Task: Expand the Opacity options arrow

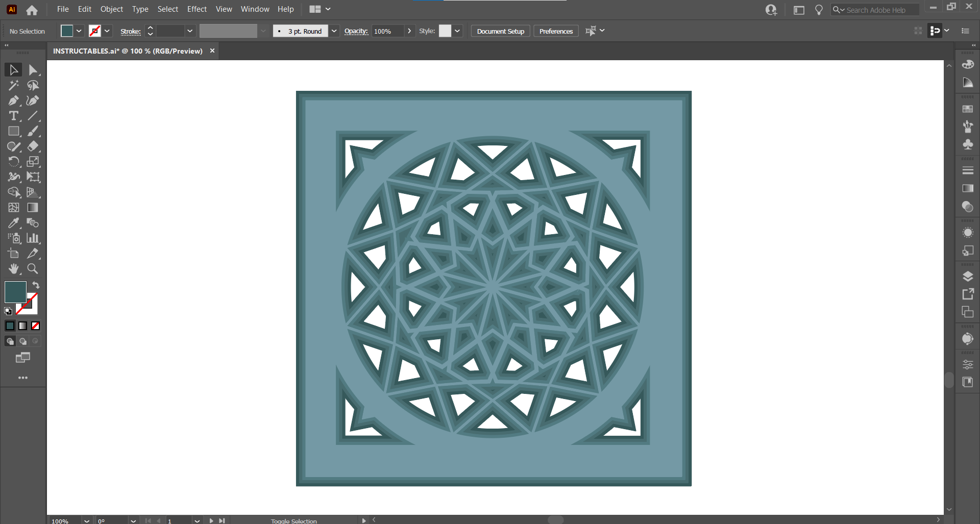Action: coord(409,31)
